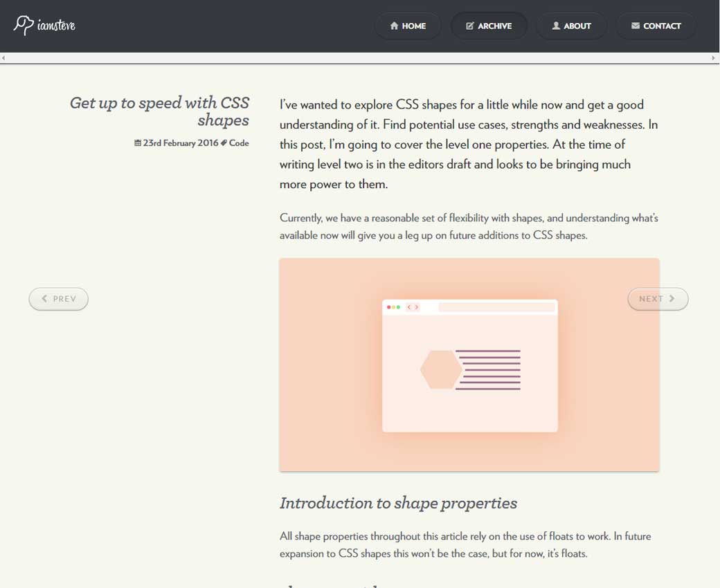Click the hexagon shape inside the illustration

[440, 369]
